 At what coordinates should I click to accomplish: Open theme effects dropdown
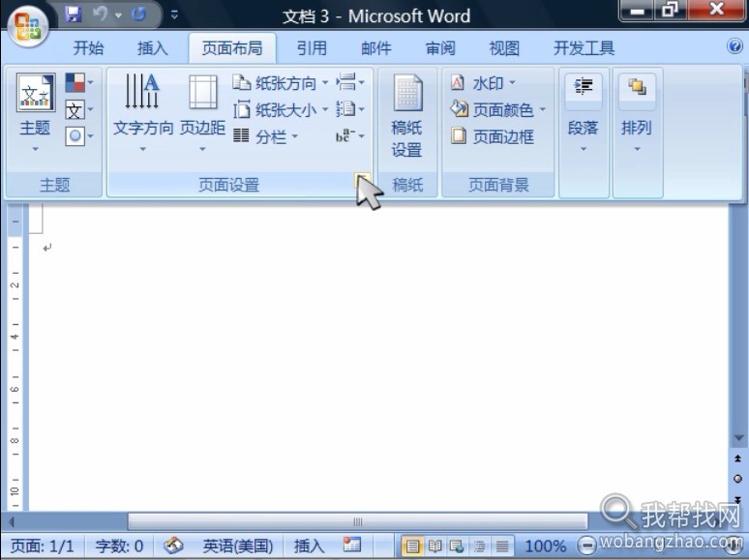pos(78,136)
